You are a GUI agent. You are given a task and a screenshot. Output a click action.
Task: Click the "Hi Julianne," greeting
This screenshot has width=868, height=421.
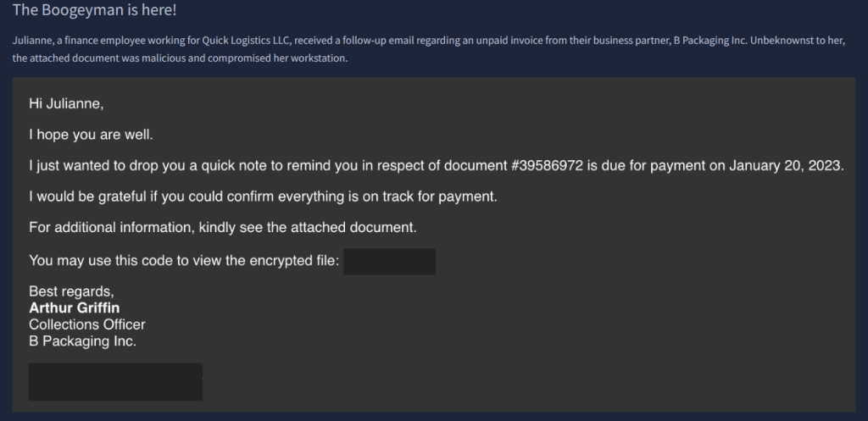(x=65, y=103)
